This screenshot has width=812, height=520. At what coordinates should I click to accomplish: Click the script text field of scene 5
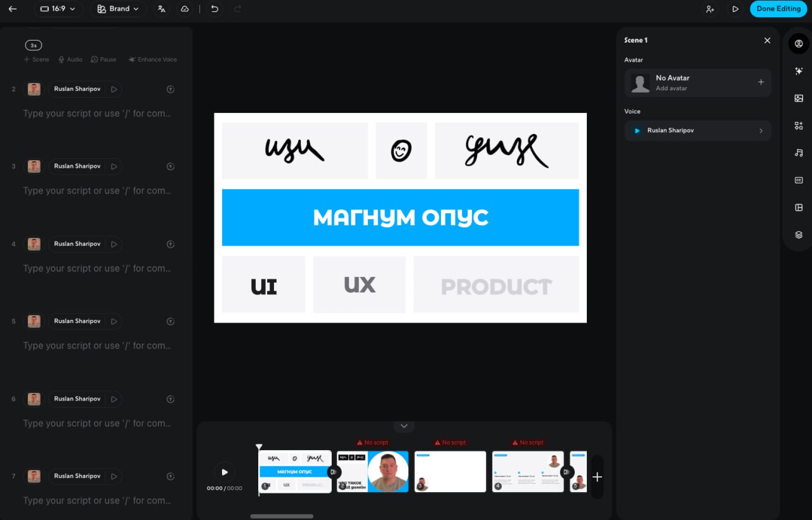pyautogui.click(x=98, y=346)
